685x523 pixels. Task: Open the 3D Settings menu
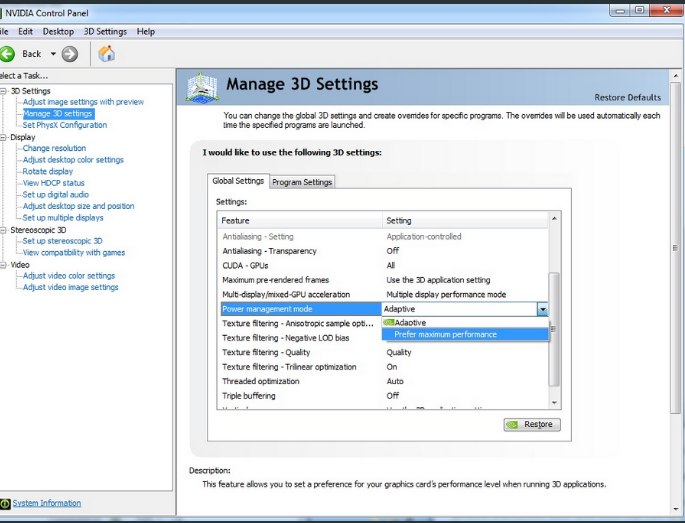click(105, 31)
